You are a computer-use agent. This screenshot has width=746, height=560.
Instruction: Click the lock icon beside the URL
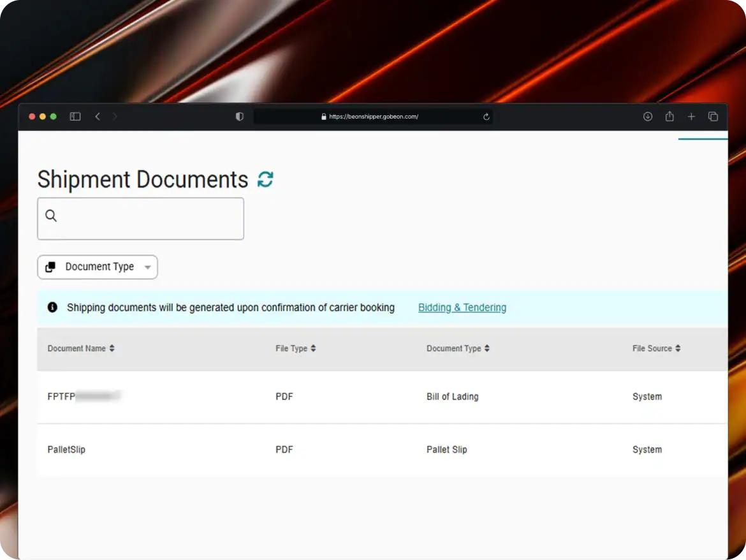324,117
